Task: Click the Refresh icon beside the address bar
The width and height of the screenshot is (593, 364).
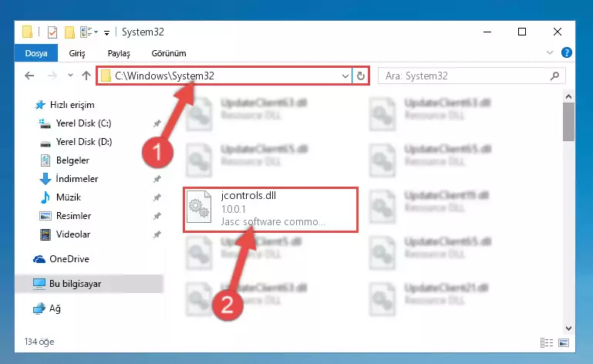Action: click(x=360, y=76)
